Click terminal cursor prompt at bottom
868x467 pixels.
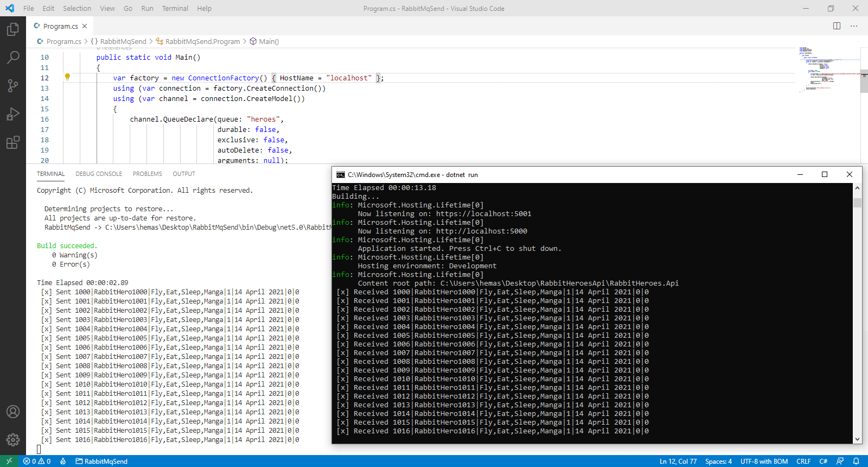coord(39,449)
